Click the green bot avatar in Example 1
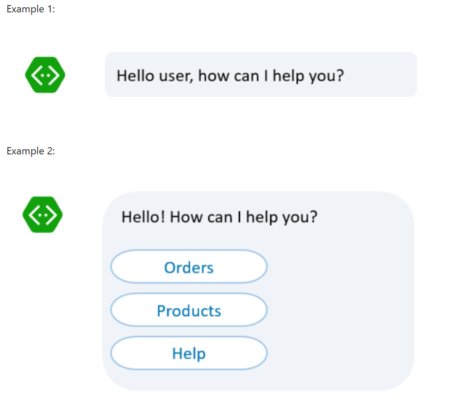This screenshot has width=452, height=400. pos(45,75)
